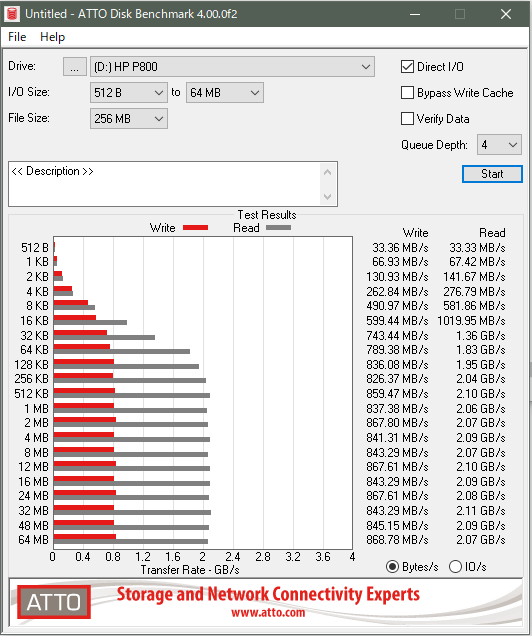
Task: Click the Transfer Rate - GB/s axis label
Action: [x=190, y=570]
